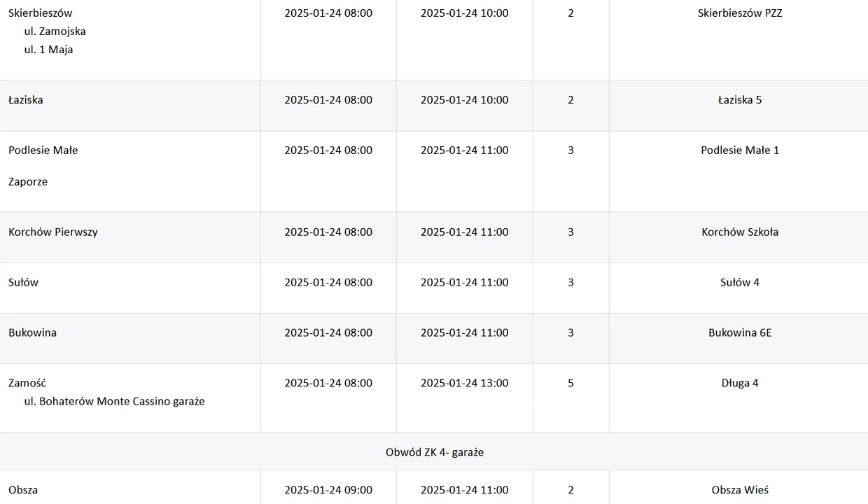Select the Zamość city entry
The width and height of the screenshot is (868, 504).
point(27,384)
